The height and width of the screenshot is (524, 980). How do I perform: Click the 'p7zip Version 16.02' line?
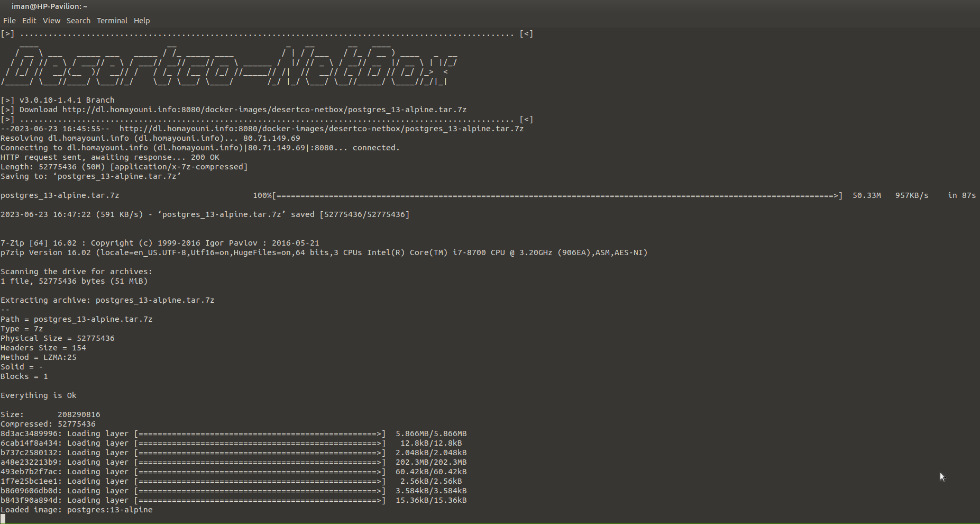[x=324, y=252]
